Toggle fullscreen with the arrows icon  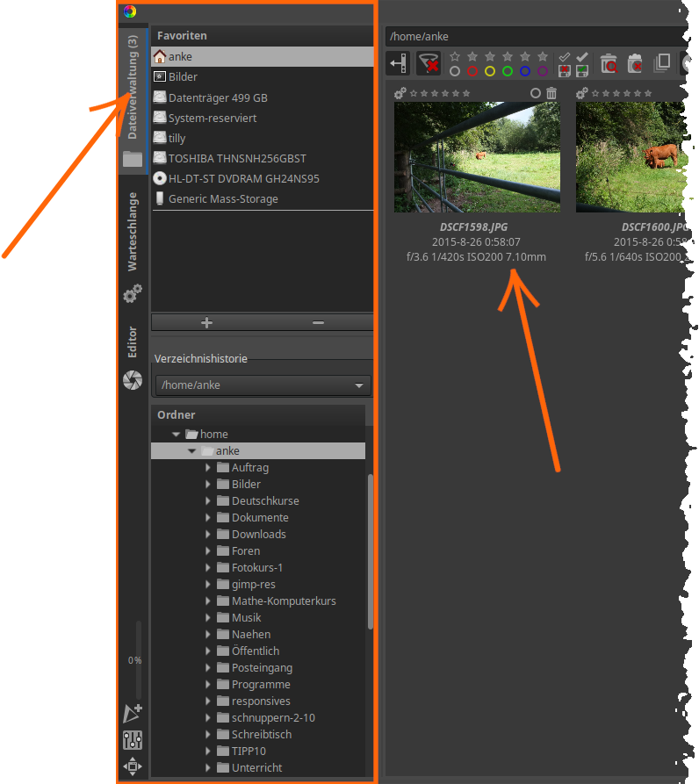point(133,766)
